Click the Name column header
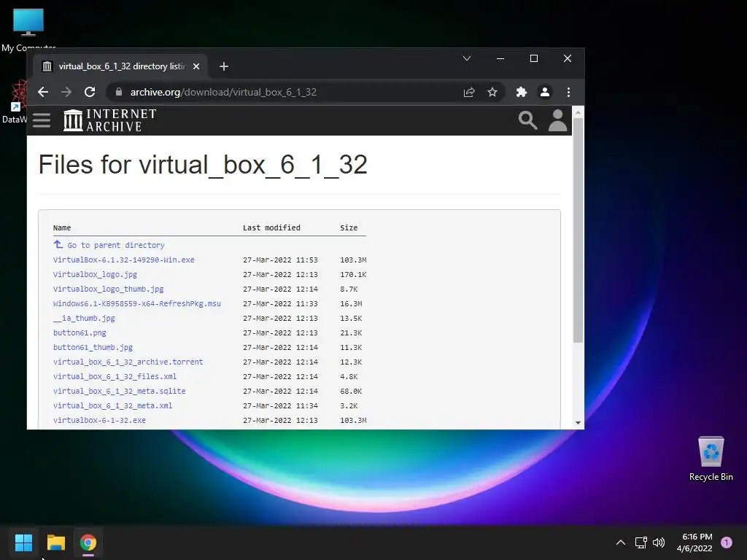747x560 pixels. pyautogui.click(x=62, y=228)
